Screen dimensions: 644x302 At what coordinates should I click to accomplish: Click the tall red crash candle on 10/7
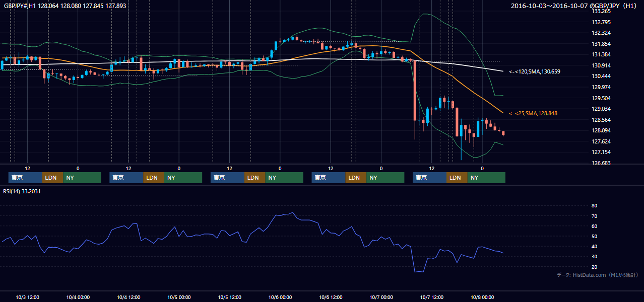pos(415,90)
